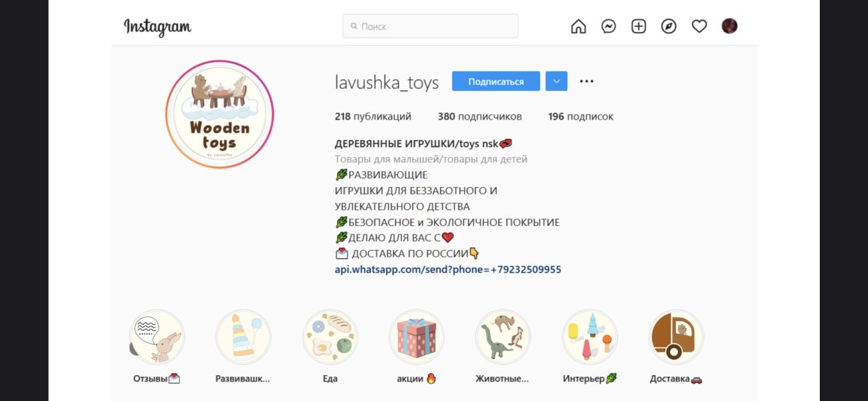
Task: Open your profile avatar in top bar
Action: [x=730, y=26]
